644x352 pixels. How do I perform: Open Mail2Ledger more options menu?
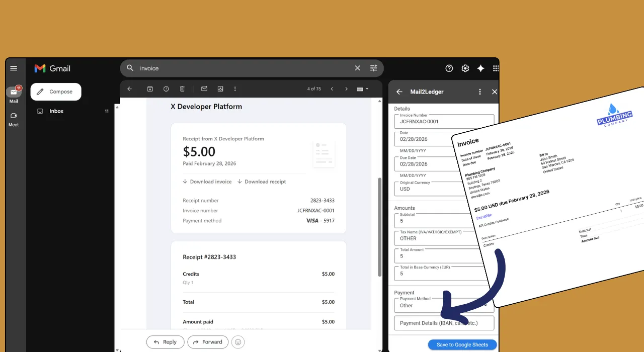point(480,92)
